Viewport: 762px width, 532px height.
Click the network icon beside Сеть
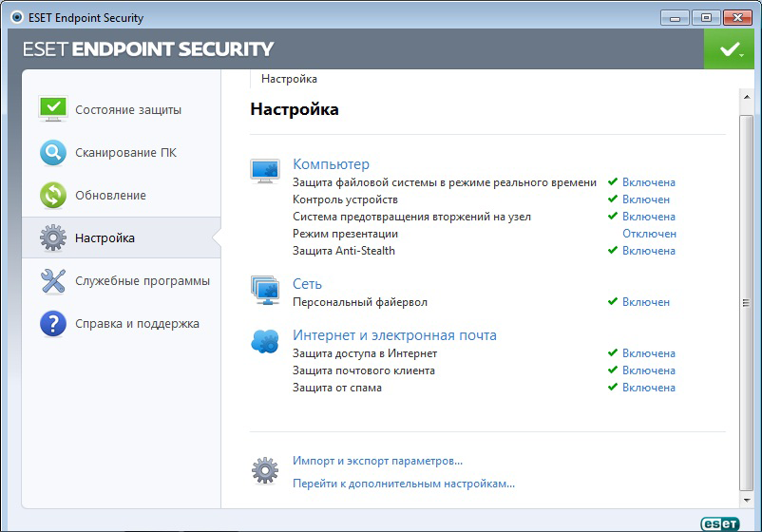[x=265, y=289]
